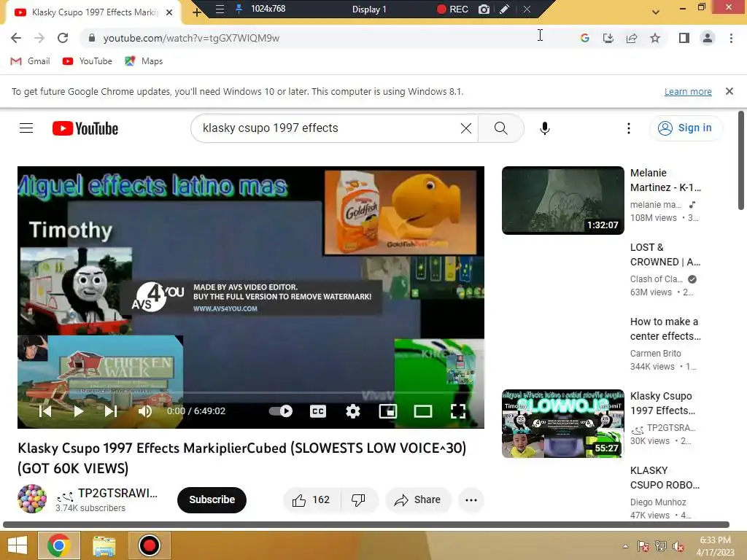This screenshot has height=560, width=747.
Task: Start recording with REC button
Action: pyautogui.click(x=452, y=9)
